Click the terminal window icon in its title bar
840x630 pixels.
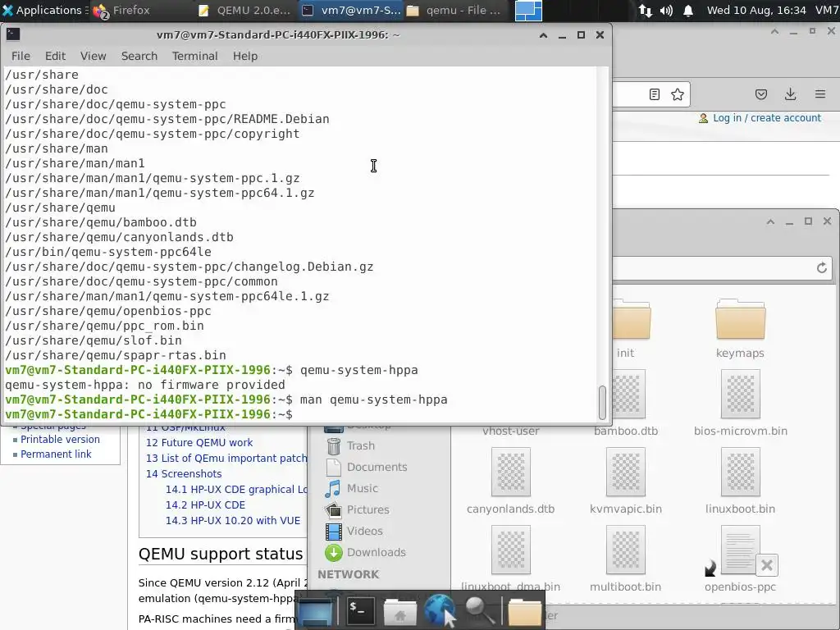pyautogui.click(x=13, y=34)
